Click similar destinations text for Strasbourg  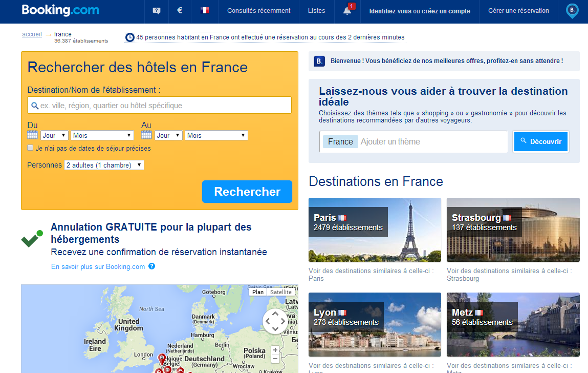(509, 275)
